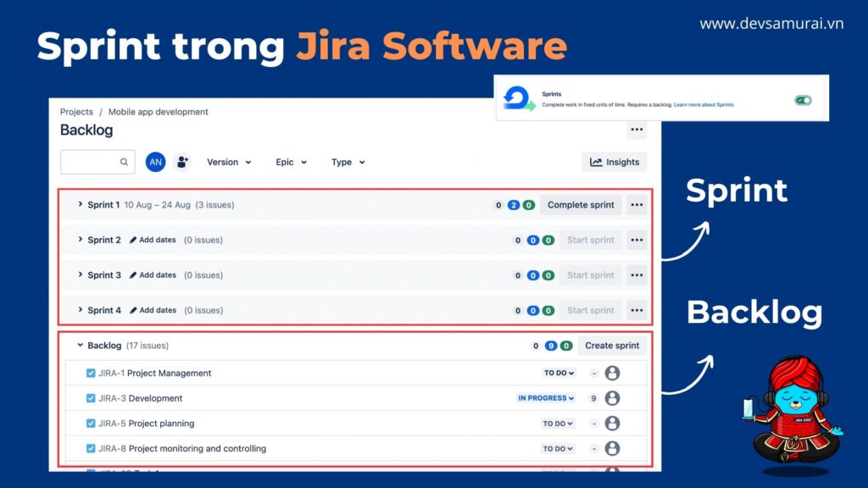Screen dimensions: 868x488
Task: Click the search magnifier in the backlog toolbar
Action: 124,162
